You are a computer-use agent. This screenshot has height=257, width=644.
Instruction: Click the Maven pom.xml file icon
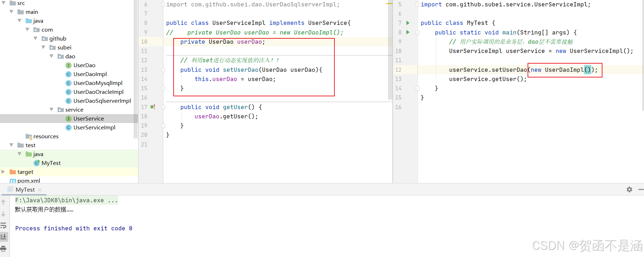click(13, 181)
